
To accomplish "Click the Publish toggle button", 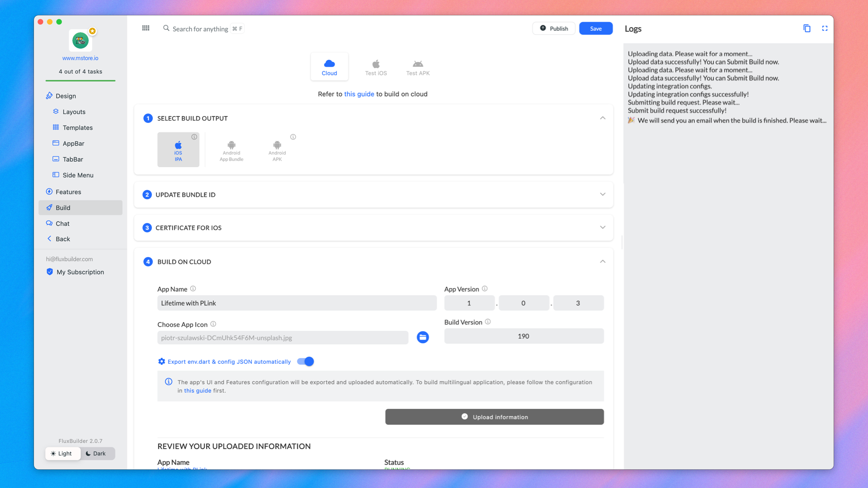I will (x=553, y=28).
